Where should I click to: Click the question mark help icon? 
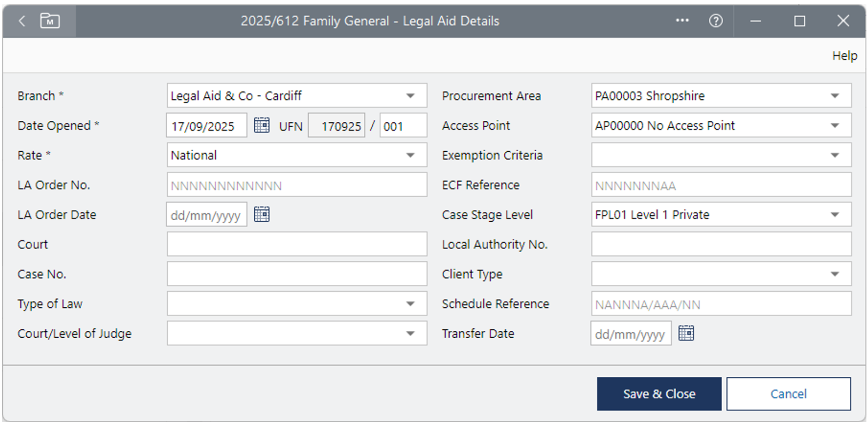pyautogui.click(x=715, y=21)
